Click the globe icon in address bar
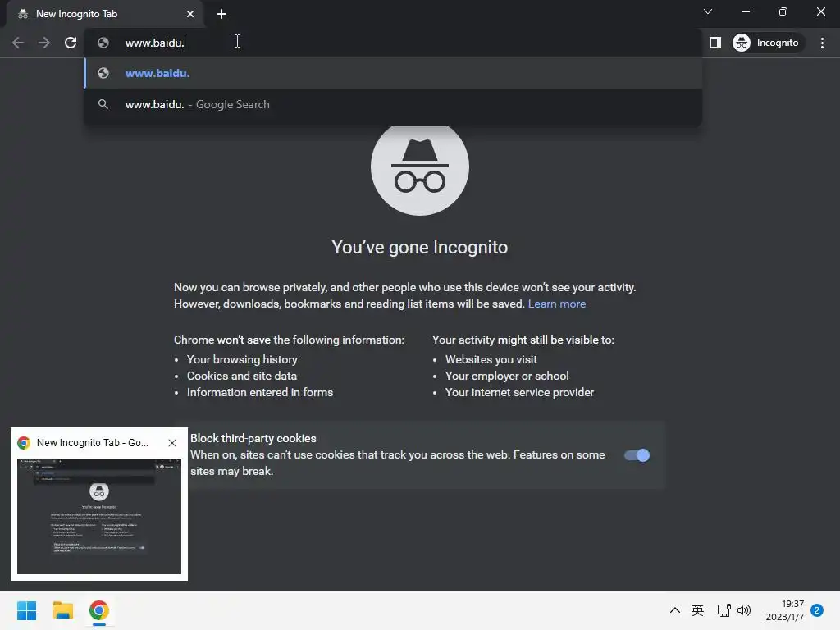 pos(103,43)
